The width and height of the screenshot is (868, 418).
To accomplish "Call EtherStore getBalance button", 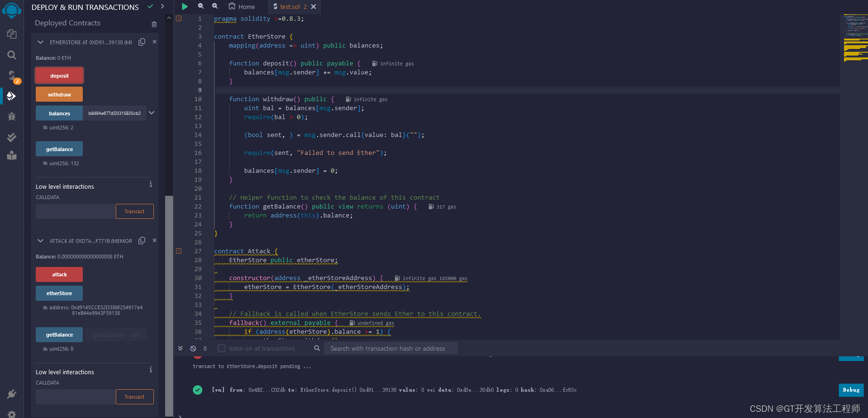I will [x=59, y=149].
